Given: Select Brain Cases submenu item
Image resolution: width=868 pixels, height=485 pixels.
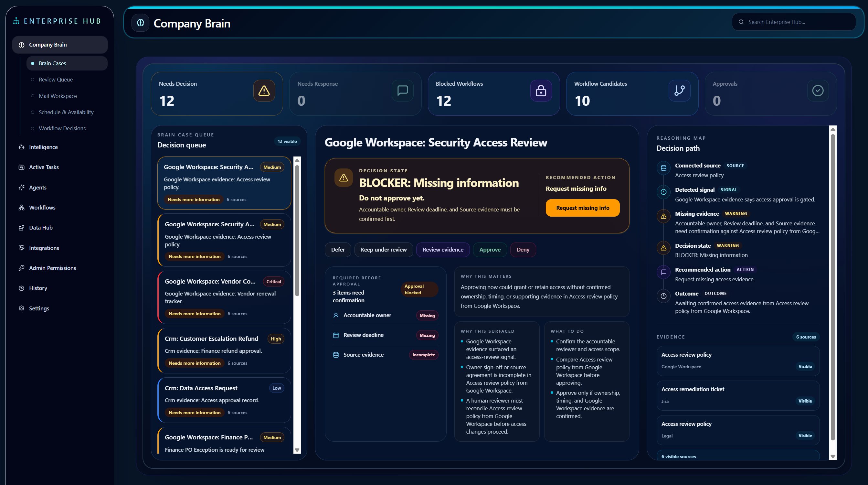Looking at the screenshot, I should coord(67,63).
